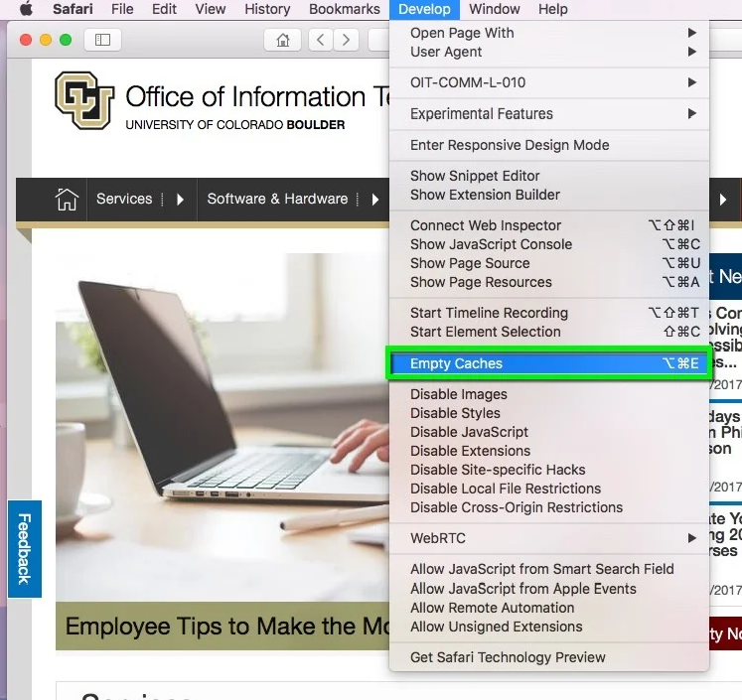Screen dimensions: 742x700
Task: Open the Feedback side tab
Action: (25, 549)
